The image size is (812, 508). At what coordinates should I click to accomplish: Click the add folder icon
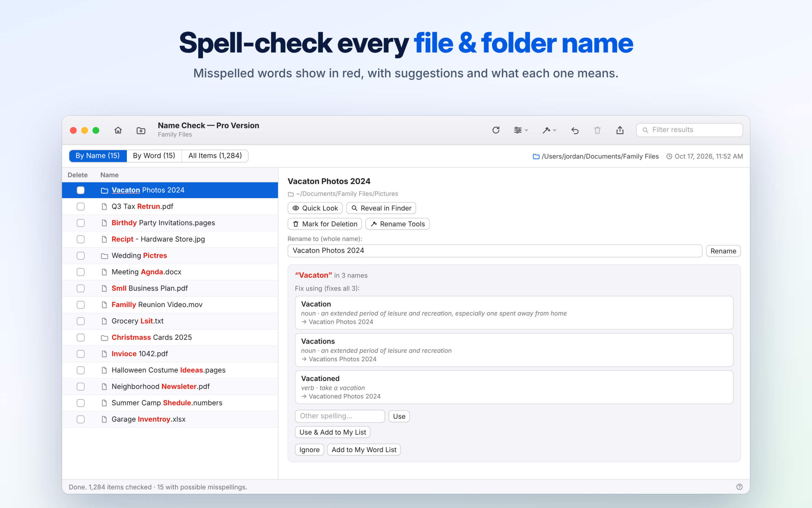point(141,130)
